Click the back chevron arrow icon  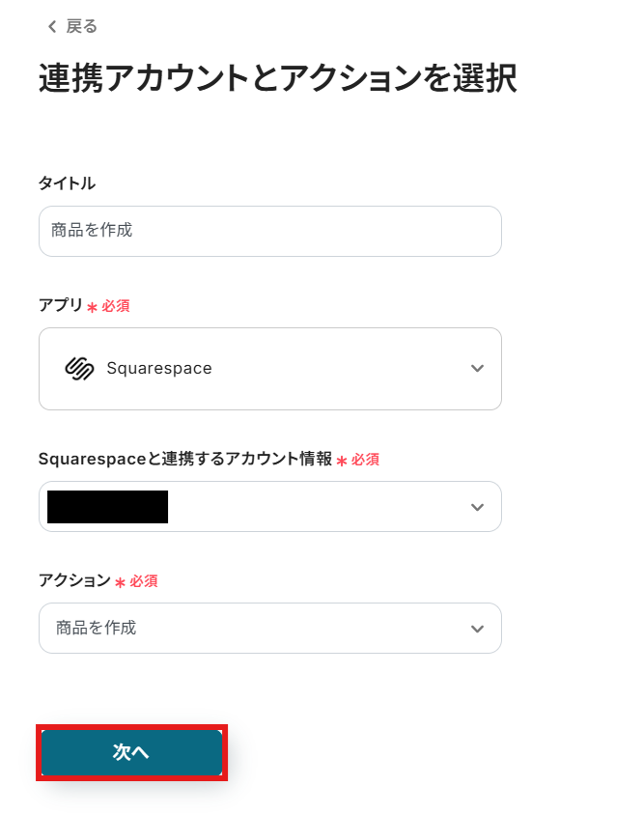52,27
